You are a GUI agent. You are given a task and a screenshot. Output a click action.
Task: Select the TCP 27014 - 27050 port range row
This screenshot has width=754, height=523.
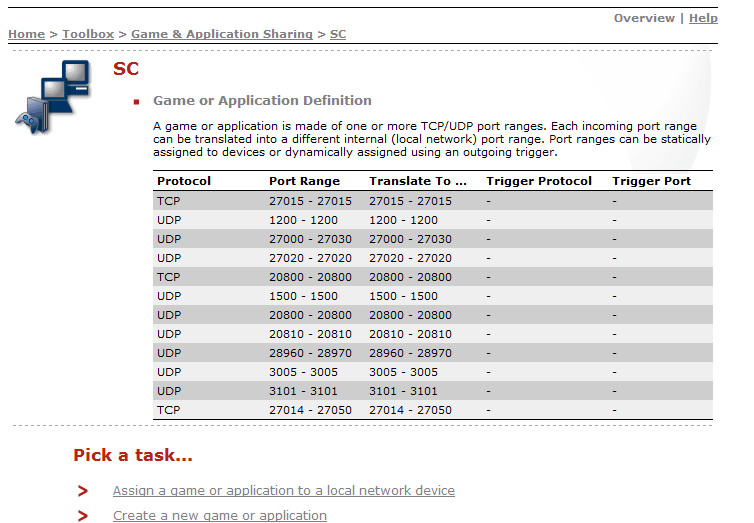pyautogui.click(x=433, y=410)
